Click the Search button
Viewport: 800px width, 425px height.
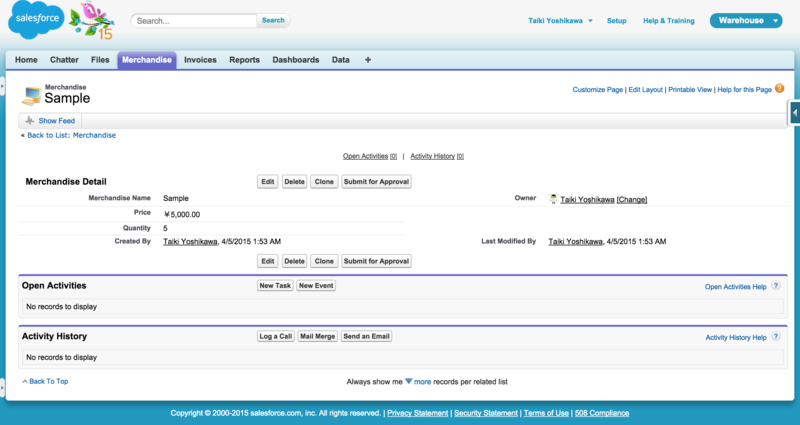click(273, 20)
